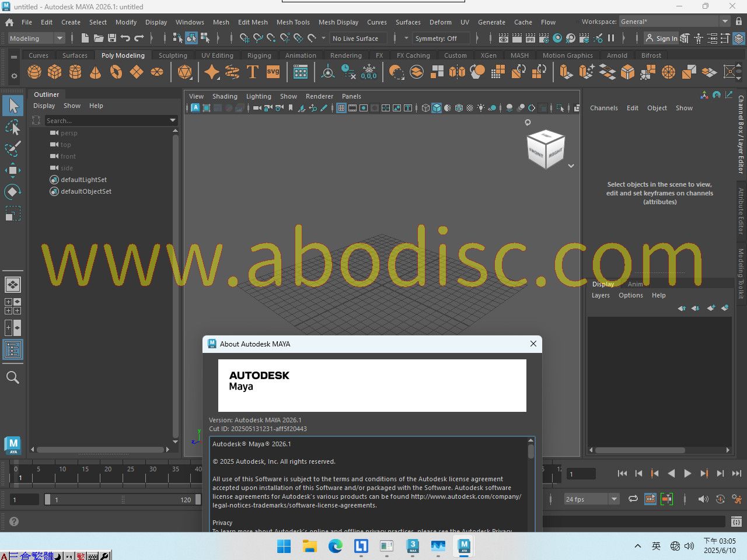This screenshot has height=560, width=747.
Task: Click the Maya logo at bottom left
Action: click(13, 446)
